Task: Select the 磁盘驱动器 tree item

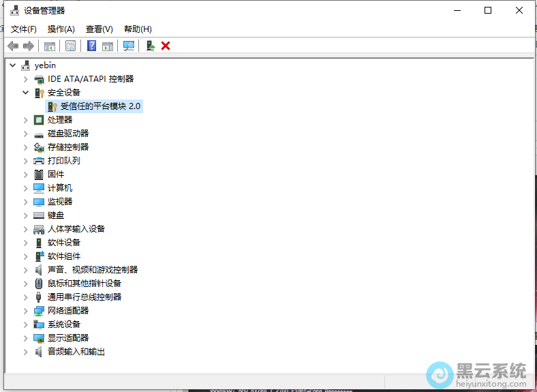Action: point(68,134)
